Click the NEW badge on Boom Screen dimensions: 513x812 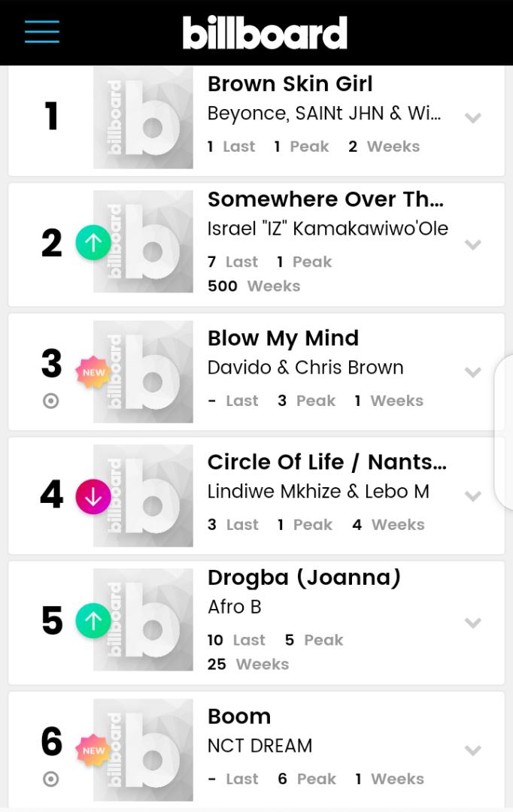point(93,750)
